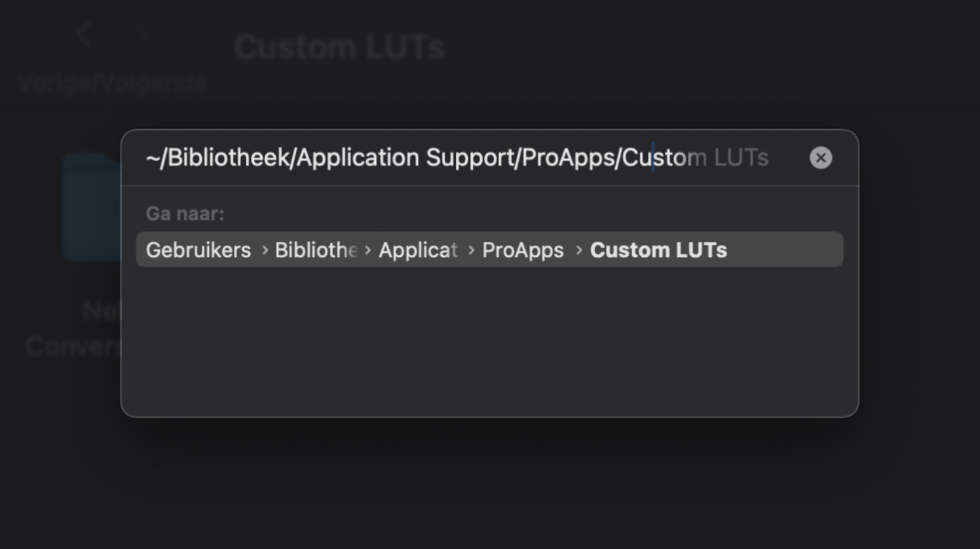Click the Vorige/Volgende toolbar label
The height and width of the screenshot is (549, 980).
pos(113,83)
